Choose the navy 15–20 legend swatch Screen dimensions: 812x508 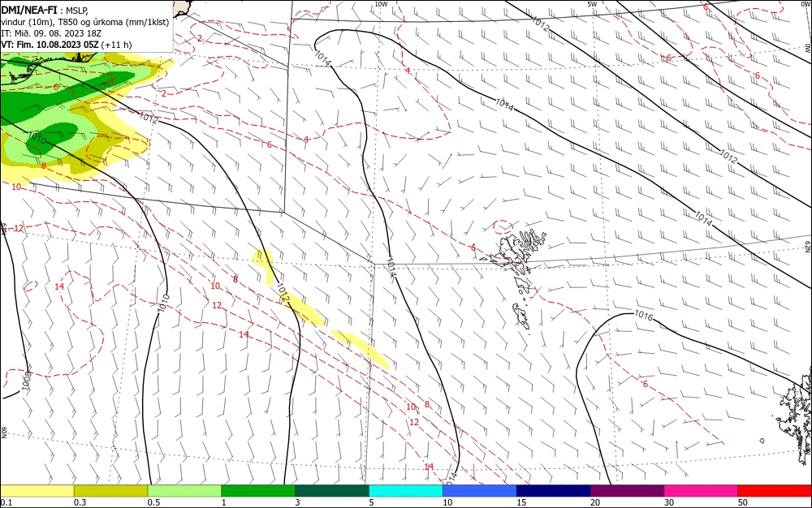pyautogui.click(x=554, y=491)
